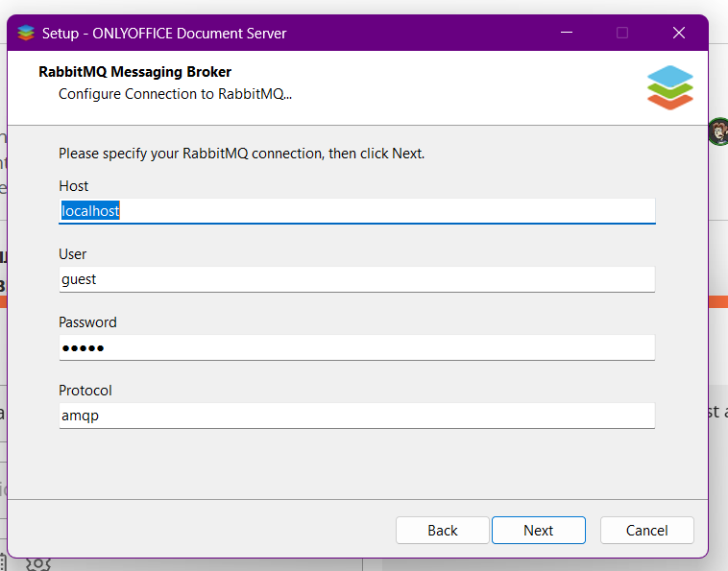Click the Protocol label
Screen dimensions: 728x571
click(85, 391)
